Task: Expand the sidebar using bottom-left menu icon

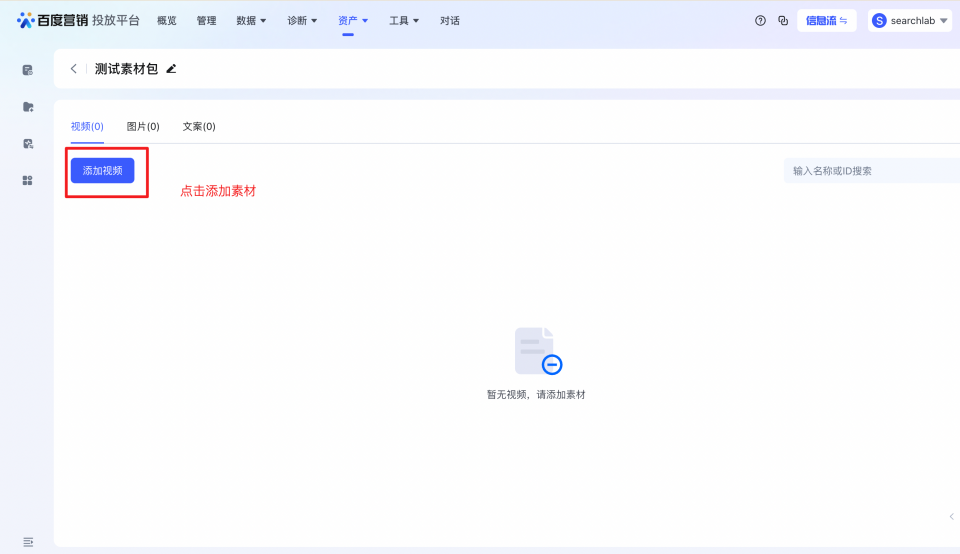Action: 28,541
